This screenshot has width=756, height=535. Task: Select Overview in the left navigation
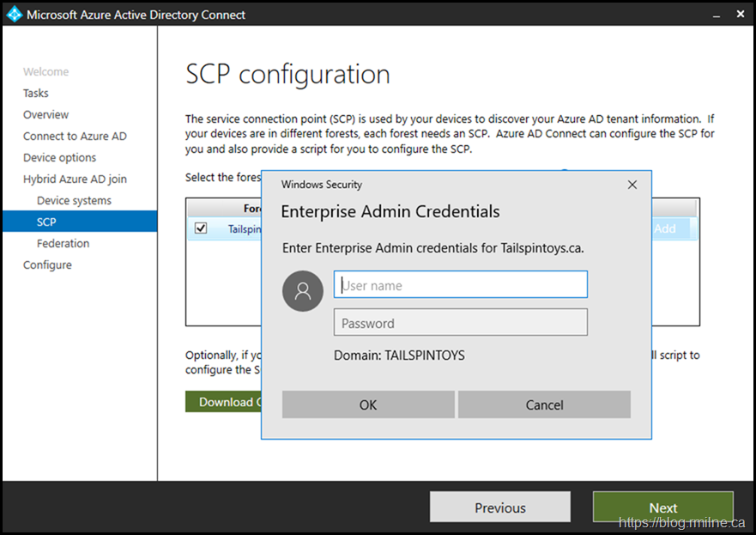(46, 114)
